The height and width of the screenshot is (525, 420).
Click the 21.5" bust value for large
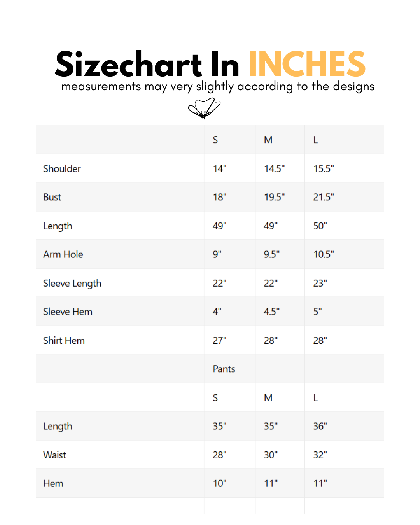pyautogui.click(x=324, y=197)
